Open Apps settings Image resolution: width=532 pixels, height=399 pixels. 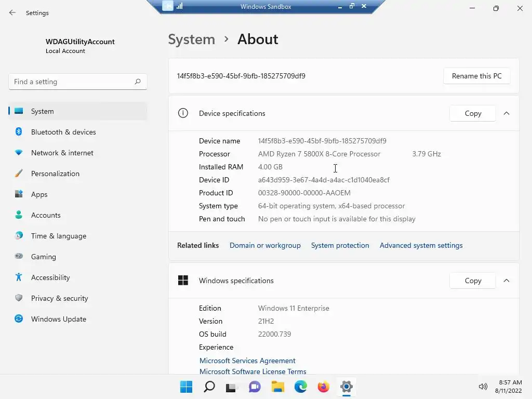tap(78, 194)
